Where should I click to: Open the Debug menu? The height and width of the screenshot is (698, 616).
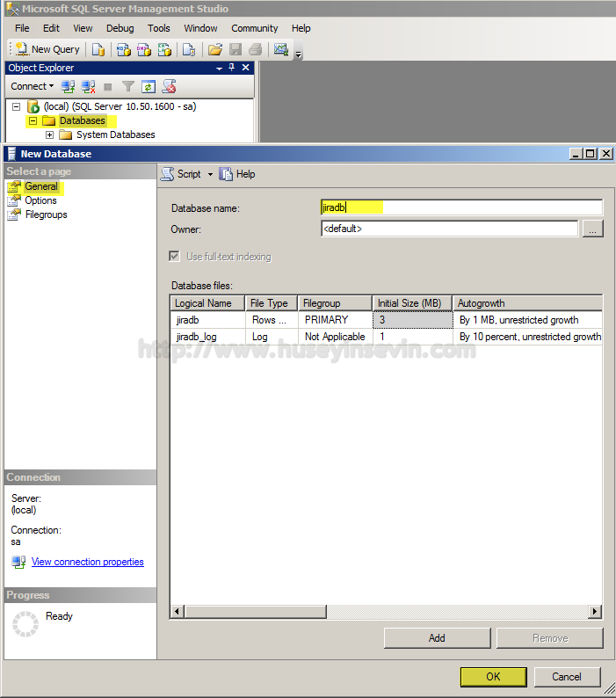tap(120, 28)
